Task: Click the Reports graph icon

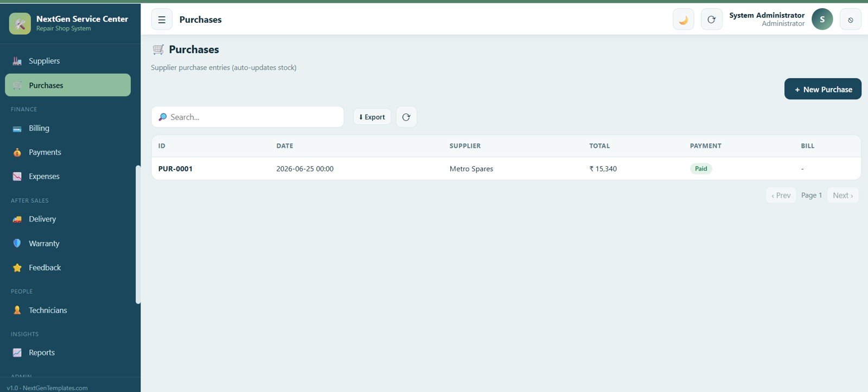Action: coord(17,353)
